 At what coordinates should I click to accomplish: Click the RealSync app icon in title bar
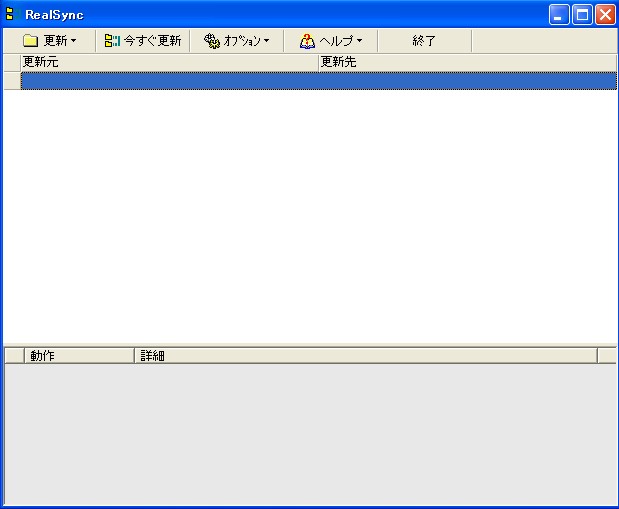pyautogui.click(x=11, y=14)
